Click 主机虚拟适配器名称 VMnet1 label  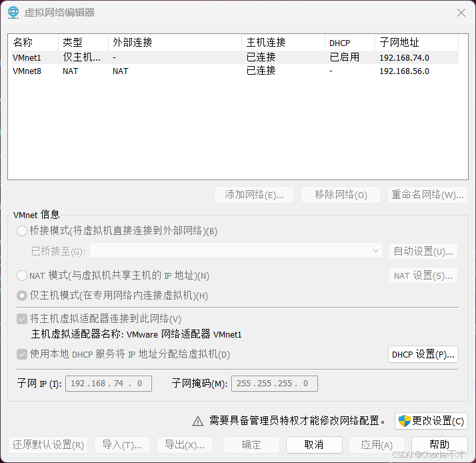tap(136, 334)
